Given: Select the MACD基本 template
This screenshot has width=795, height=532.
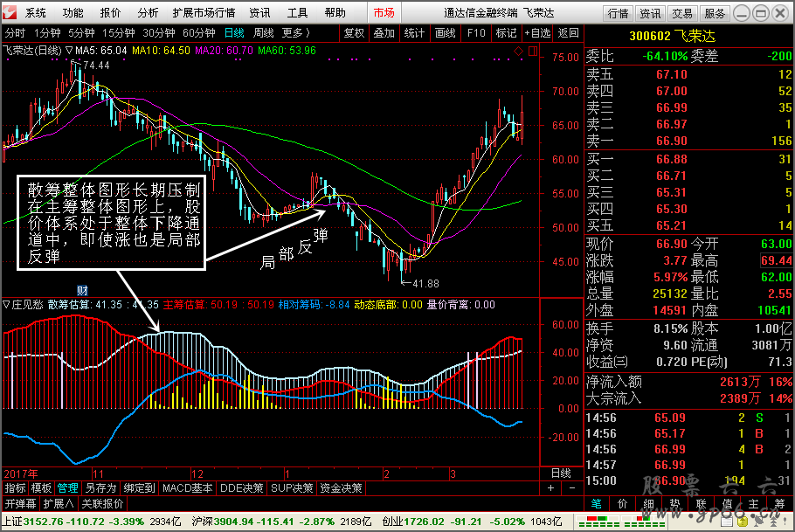Looking at the screenshot, I should (187, 487).
